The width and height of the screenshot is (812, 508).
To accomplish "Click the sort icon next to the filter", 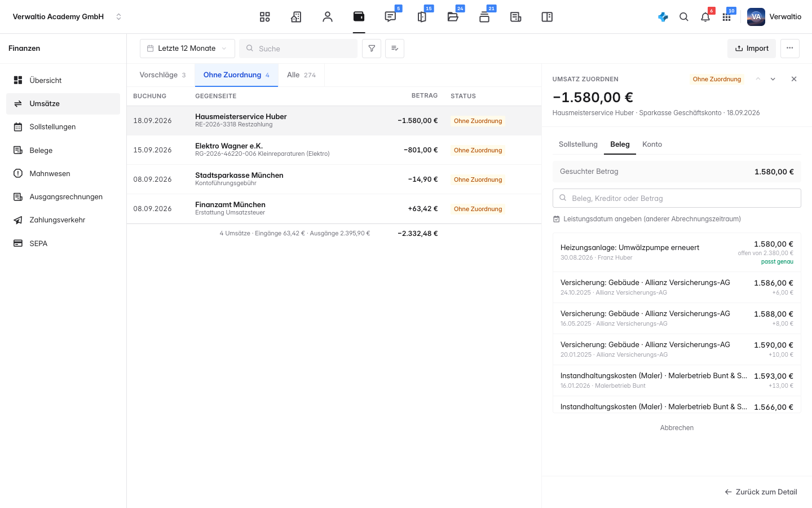I will 395,49.
